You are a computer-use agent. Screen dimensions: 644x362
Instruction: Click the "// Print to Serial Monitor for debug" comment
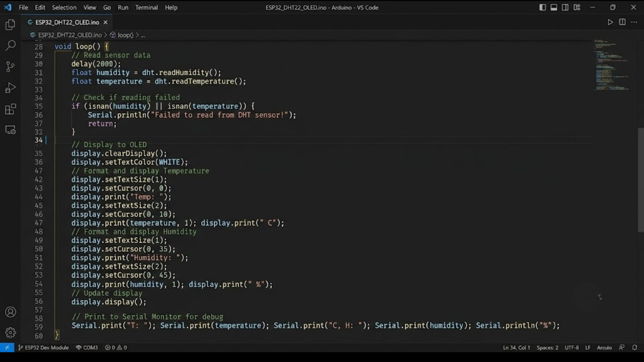147,317
